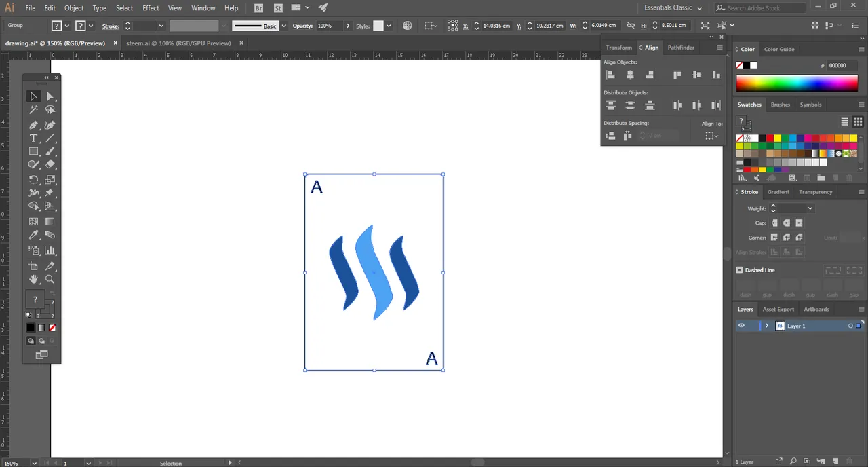Select the Type tool
This screenshot has height=467, width=868.
33,138
